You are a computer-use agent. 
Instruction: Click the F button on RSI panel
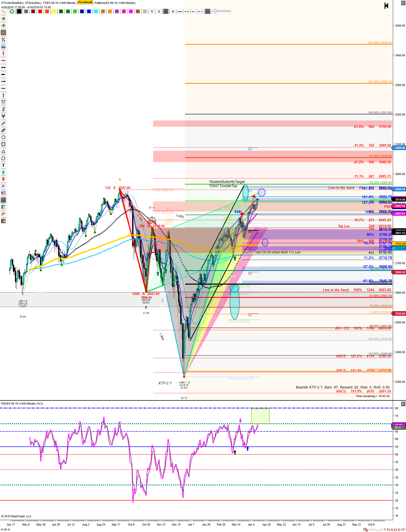[403, 404]
